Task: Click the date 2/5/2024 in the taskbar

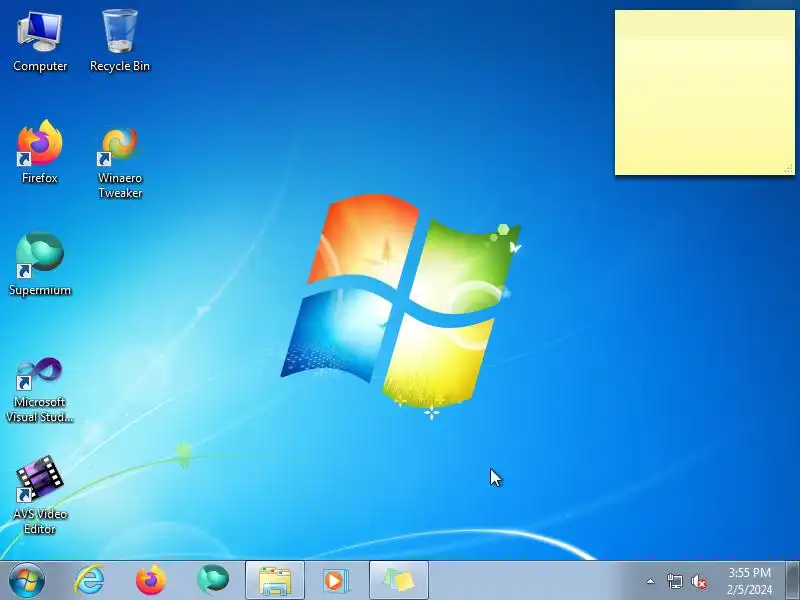Action: [749, 590]
